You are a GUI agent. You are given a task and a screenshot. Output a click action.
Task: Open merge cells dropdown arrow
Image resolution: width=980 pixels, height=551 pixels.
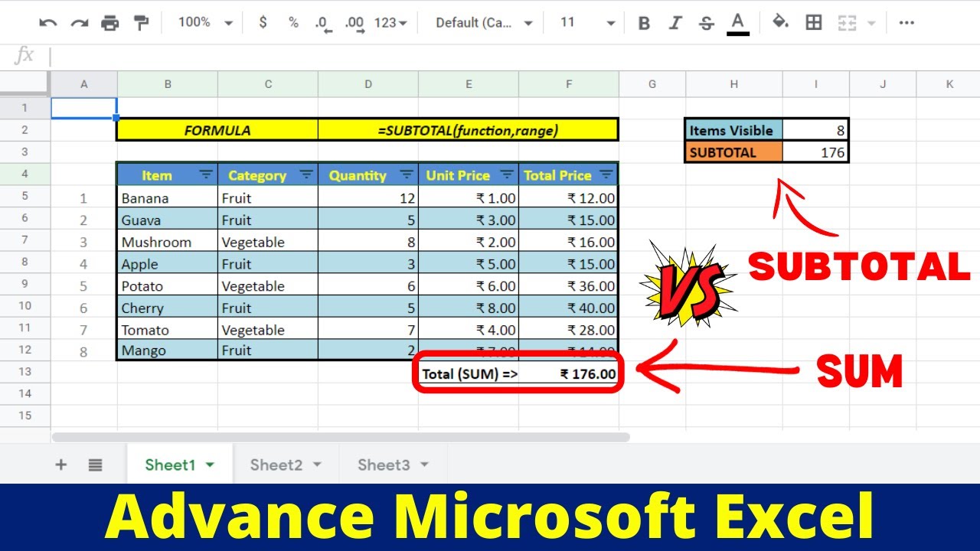[871, 23]
